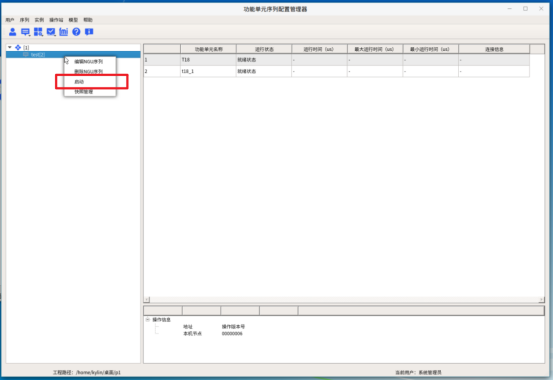Click the exclamation info bubble icon
553x381 pixels.
pos(89,32)
